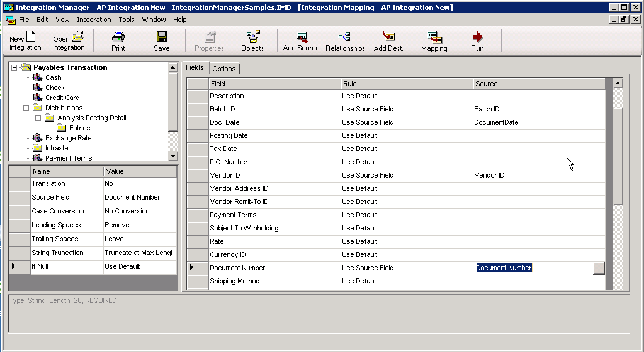Select the Check node in the tree
Viewport: 644px width, 352px height.
click(55, 88)
